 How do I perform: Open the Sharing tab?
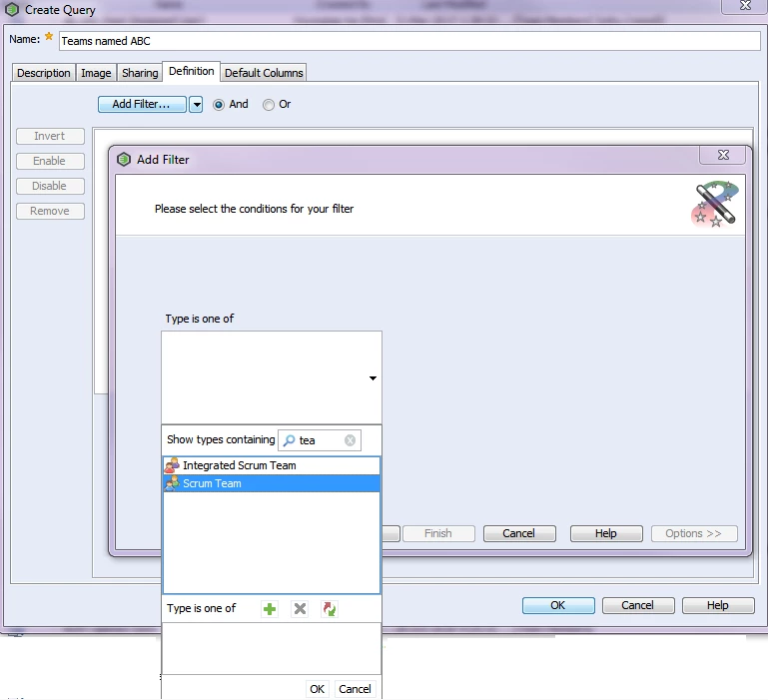140,73
